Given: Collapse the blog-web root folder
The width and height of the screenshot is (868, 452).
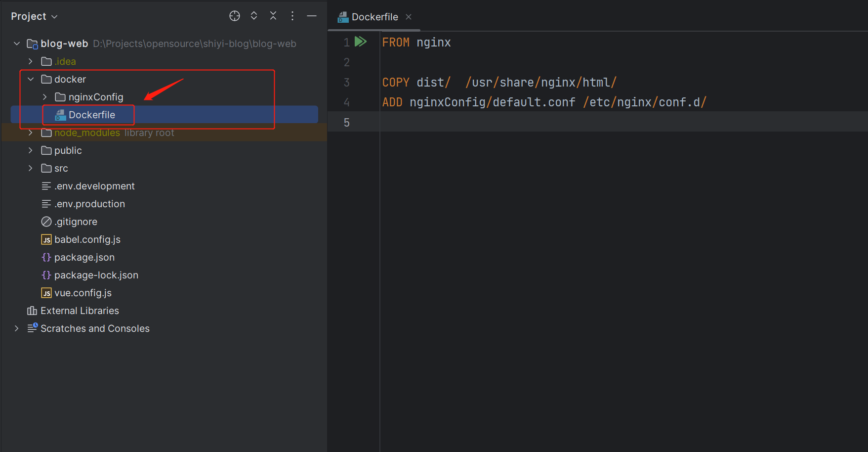Looking at the screenshot, I should [17, 44].
